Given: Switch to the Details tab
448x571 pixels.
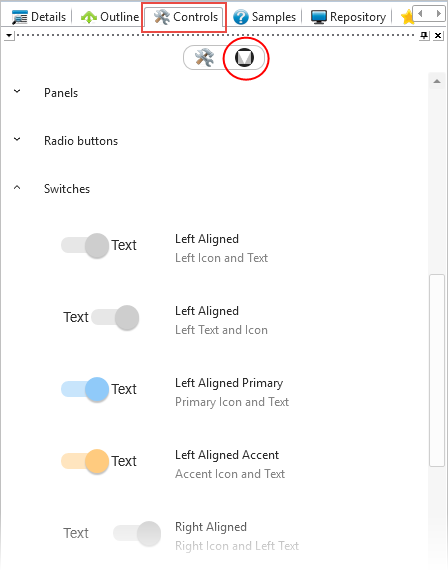Looking at the screenshot, I should [39, 17].
